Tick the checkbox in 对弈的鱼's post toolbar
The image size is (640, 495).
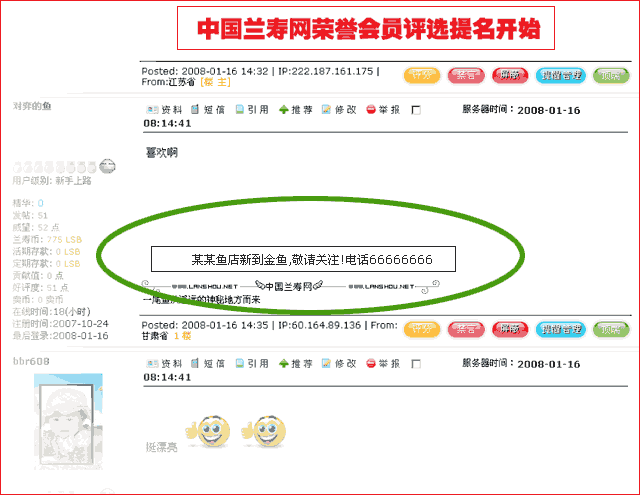[x=416, y=110]
